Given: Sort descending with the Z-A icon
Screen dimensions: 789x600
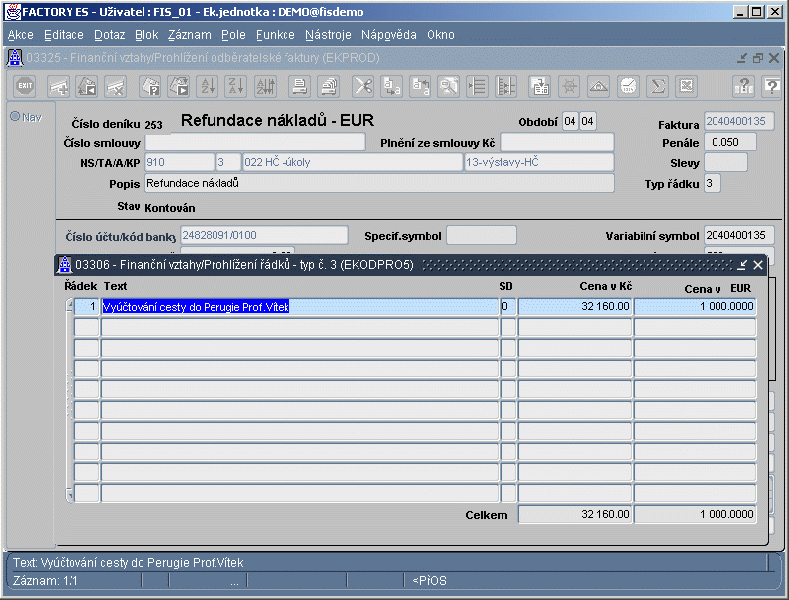Looking at the screenshot, I should [x=235, y=86].
